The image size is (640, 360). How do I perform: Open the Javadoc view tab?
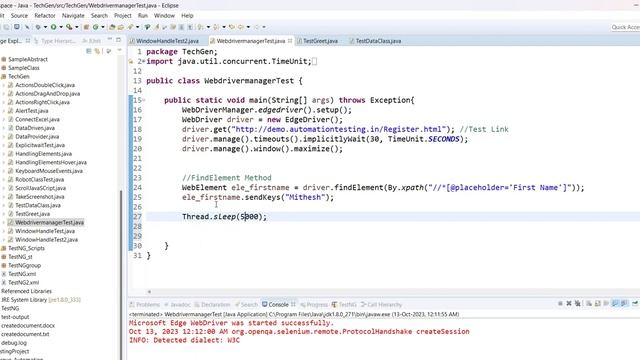coord(177,304)
